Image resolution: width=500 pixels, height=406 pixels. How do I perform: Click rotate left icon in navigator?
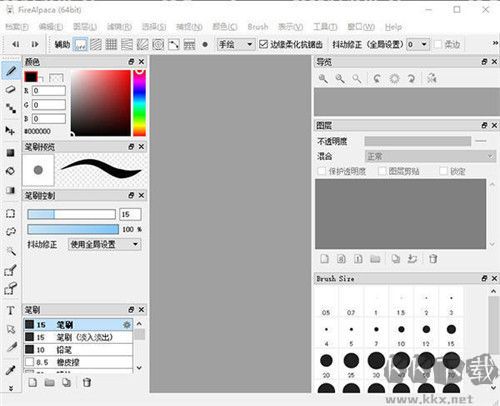(377, 79)
